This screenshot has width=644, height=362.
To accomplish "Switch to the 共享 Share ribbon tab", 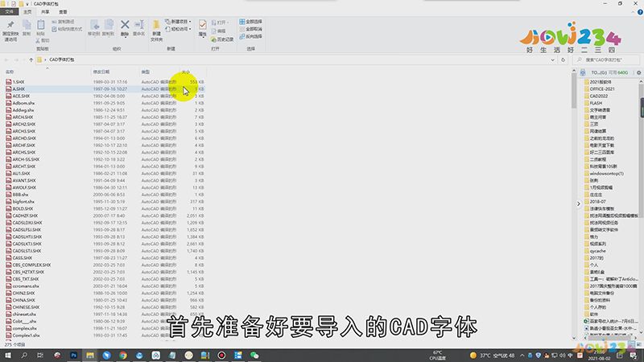I will tap(45, 12).
